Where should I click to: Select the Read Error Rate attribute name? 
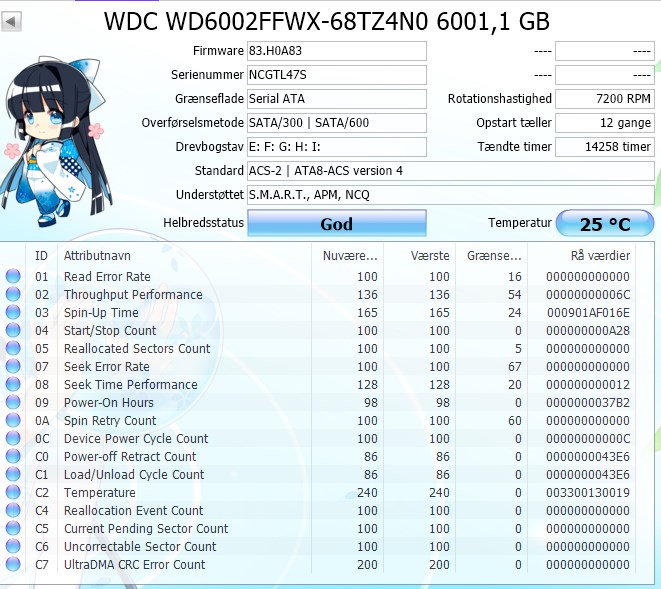click(x=107, y=277)
